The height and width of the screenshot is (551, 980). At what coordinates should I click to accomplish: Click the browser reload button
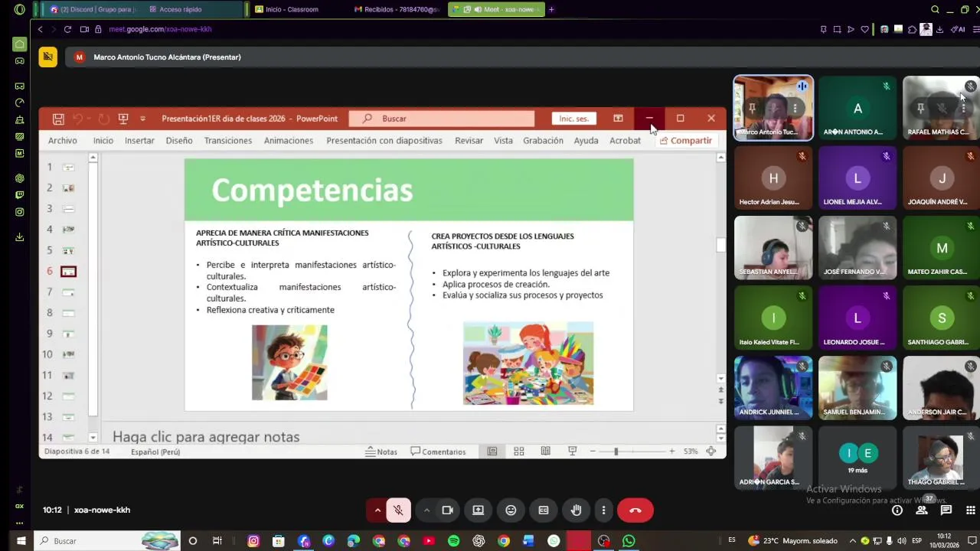(x=67, y=29)
